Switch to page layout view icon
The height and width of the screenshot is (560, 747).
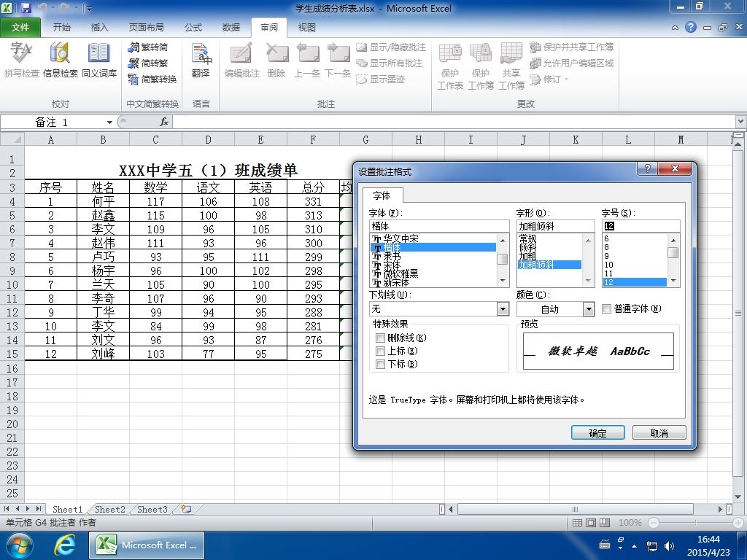click(x=591, y=522)
